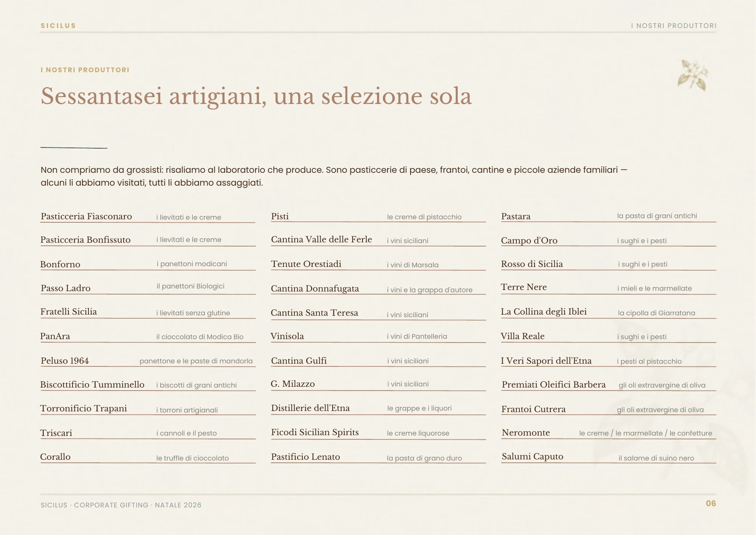Click 'la cipolla di Giarratana' description
This screenshot has width=756, height=535.
tap(656, 313)
